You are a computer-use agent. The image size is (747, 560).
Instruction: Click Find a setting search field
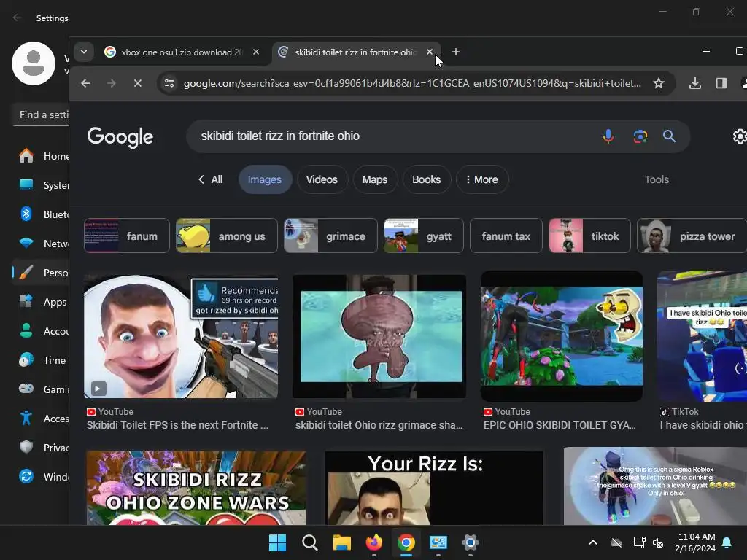pyautogui.click(x=41, y=114)
